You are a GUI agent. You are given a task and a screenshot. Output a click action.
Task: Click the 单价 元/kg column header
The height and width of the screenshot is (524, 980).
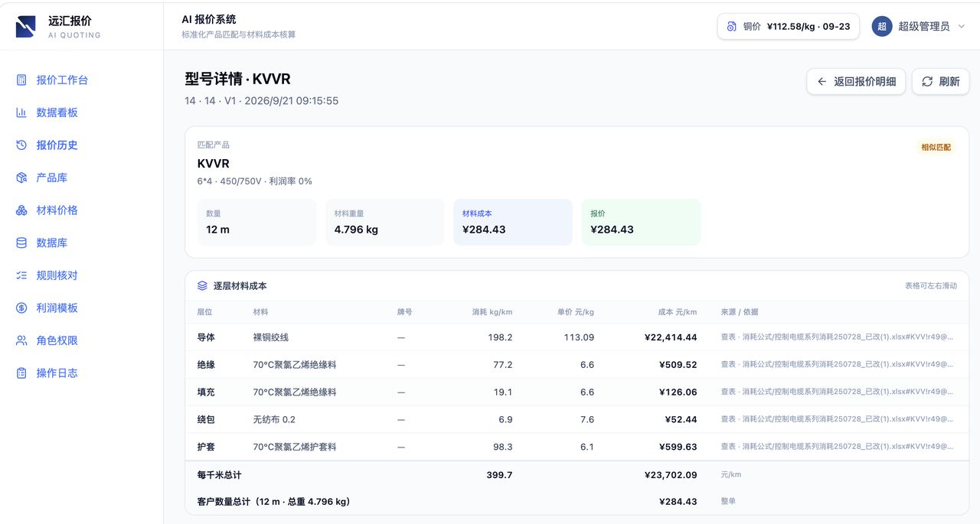click(x=575, y=312)
